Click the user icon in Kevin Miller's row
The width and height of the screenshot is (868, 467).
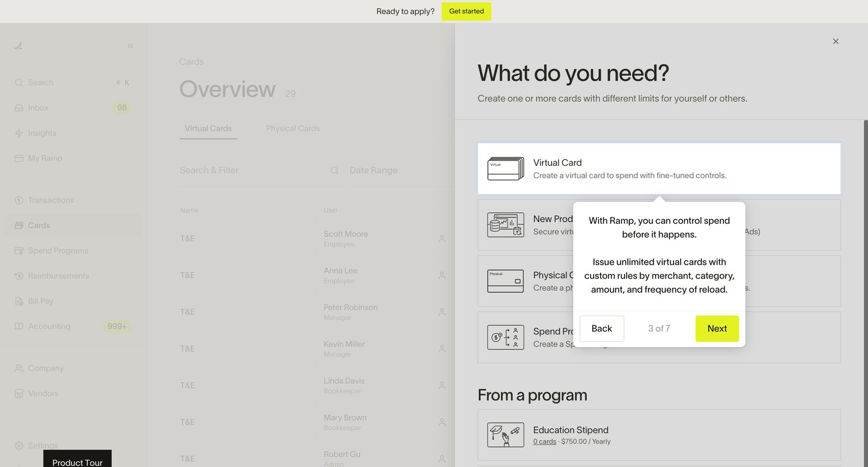click(x=442, y=348)
